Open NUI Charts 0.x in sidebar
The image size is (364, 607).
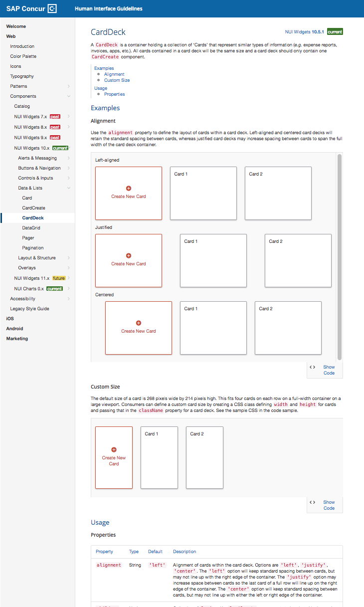click(38, 289)
